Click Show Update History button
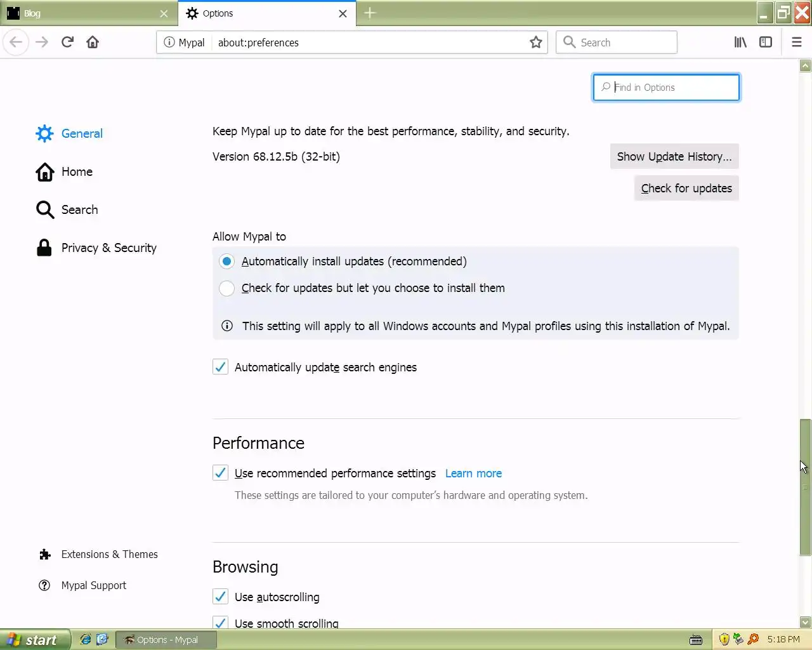Screen dimensions: 812x650 (674, 157)
